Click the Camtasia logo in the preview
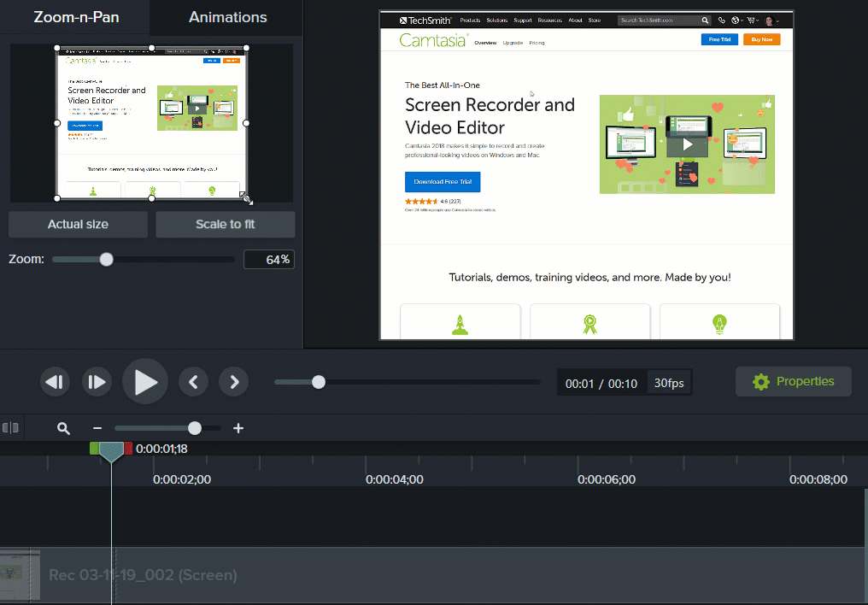 pyautogui.click(x=433, y=40)
